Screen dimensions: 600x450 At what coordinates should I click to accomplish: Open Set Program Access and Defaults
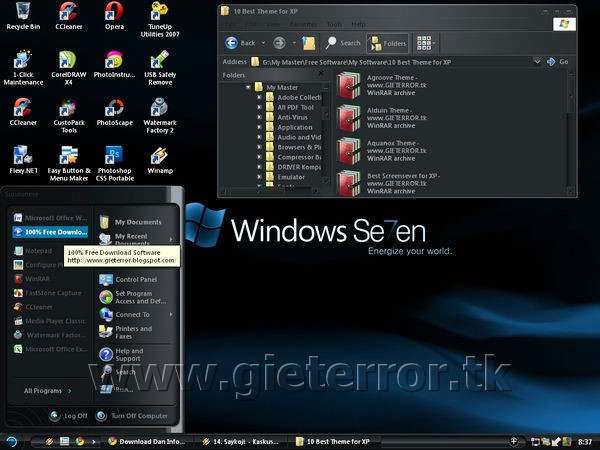point(133,297)
